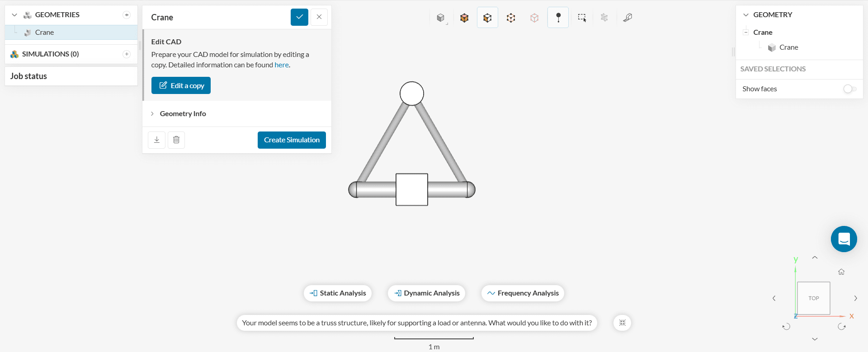Toggle the pin point selection tool

coord(558,18)
